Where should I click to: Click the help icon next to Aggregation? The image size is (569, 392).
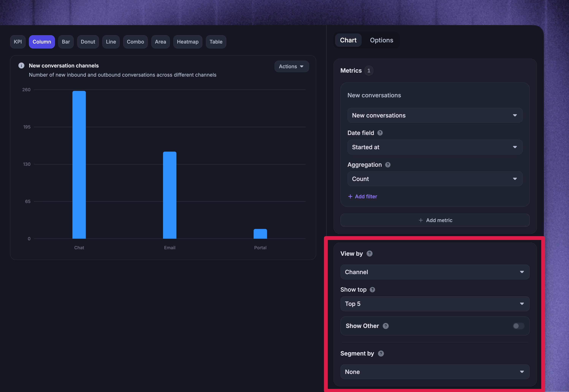click(x=388, y=165)
